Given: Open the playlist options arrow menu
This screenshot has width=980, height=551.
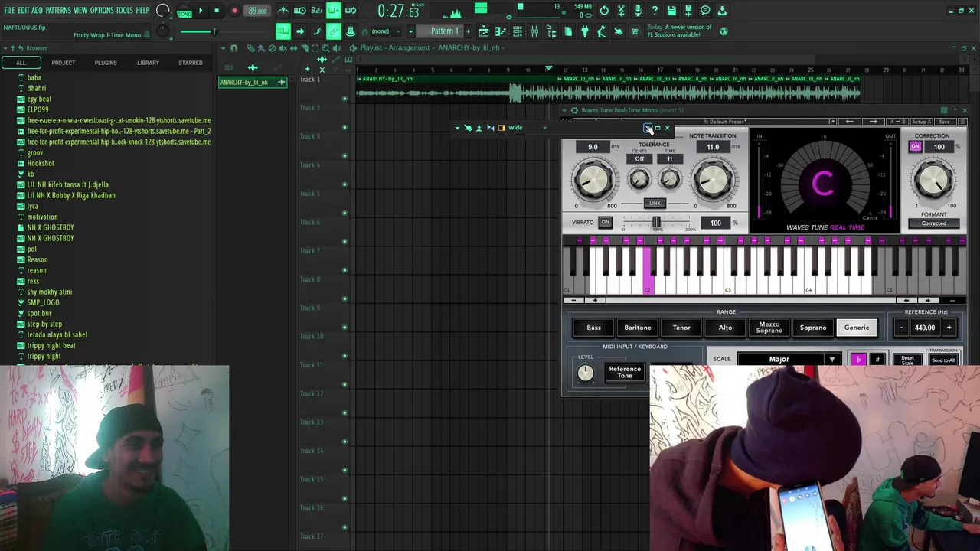Looking at the screenshot, I should 223,48.
